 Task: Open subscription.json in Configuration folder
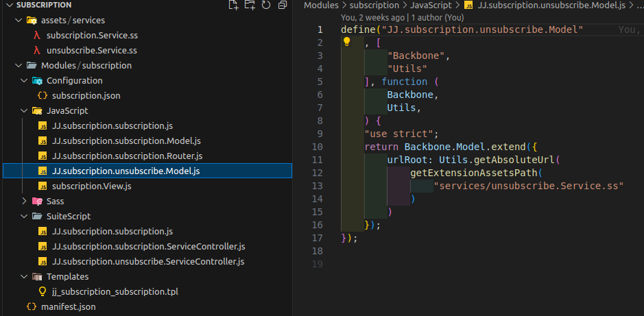[86, 95]
